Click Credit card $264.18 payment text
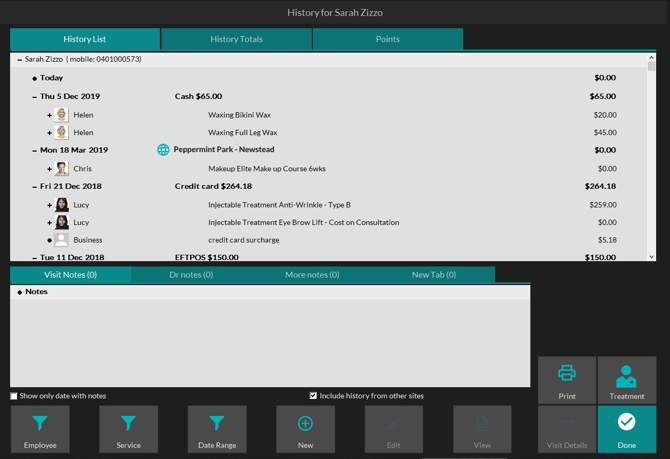Viewport: 670px width, 459px height. click(213, 186)
